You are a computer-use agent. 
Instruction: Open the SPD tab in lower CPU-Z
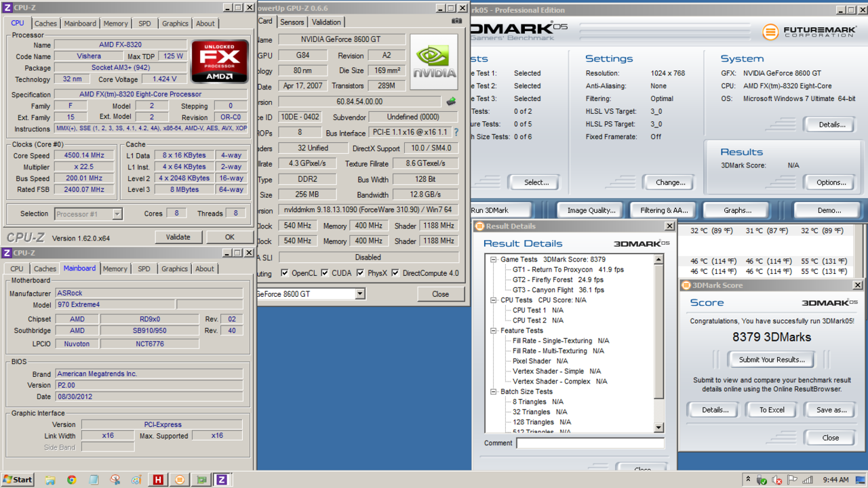[144, 268]
